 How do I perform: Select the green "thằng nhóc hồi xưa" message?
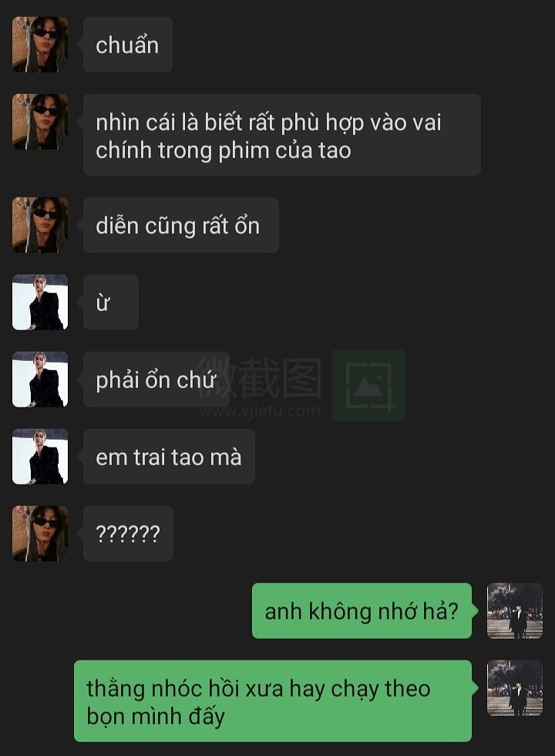click(273, 700)
